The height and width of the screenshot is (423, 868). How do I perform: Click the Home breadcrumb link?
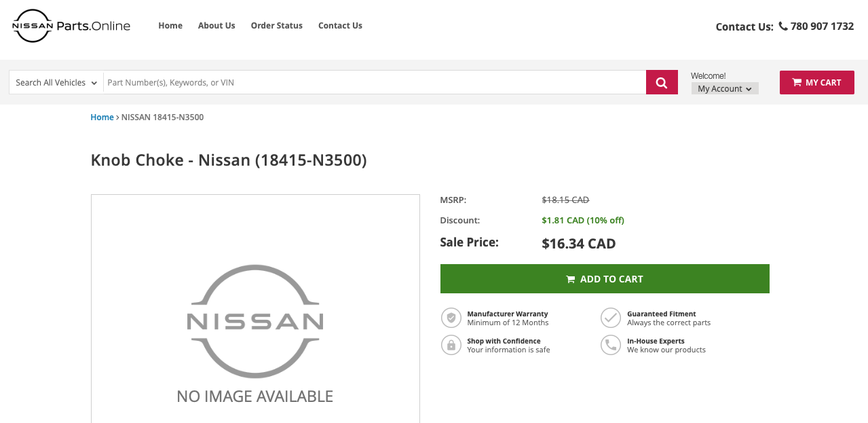[x=102, y=117]
